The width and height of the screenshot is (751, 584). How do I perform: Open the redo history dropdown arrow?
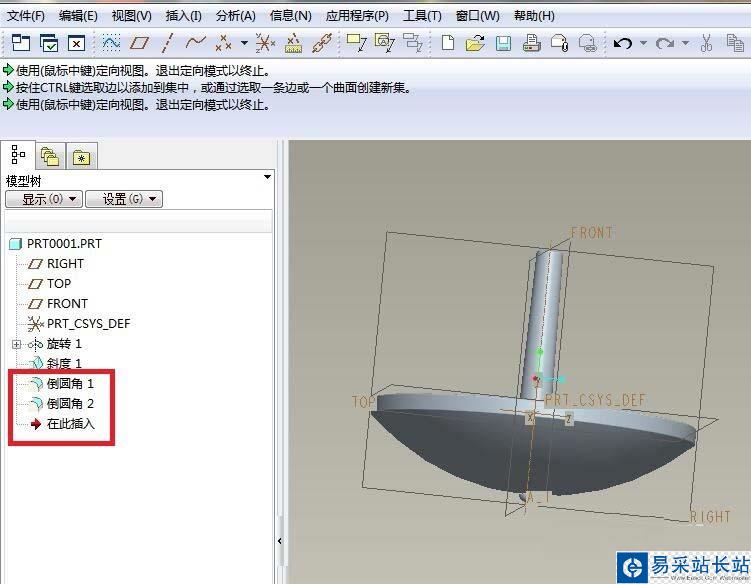coord(685,43)
